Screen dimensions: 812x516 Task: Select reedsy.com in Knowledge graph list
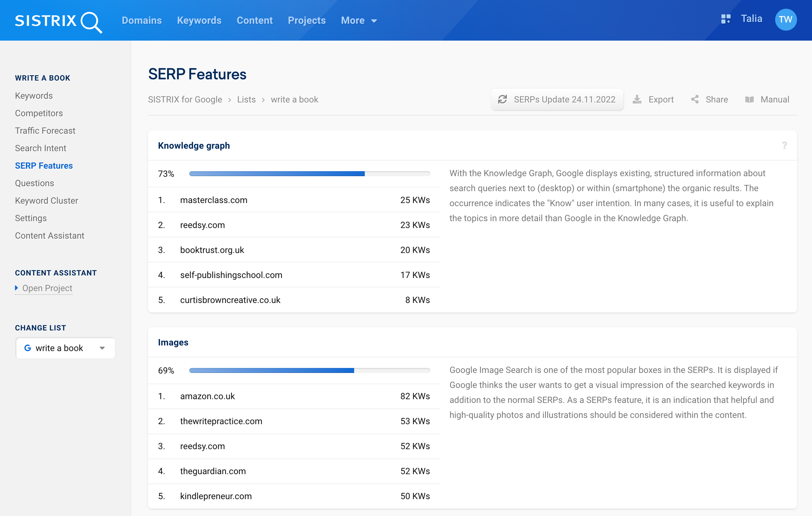294,225
